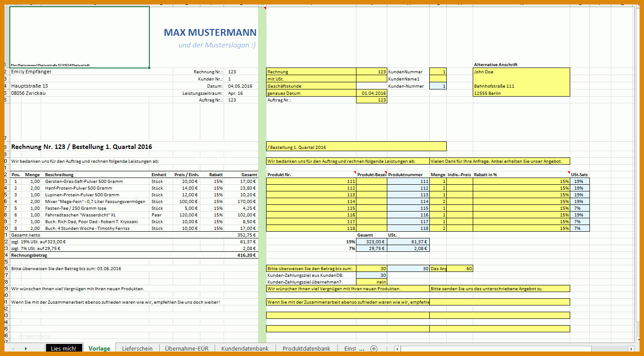The image size is (644, 356).
Task: Click the Rechnungsbetrag total 416,20 €
Action: 246,255
